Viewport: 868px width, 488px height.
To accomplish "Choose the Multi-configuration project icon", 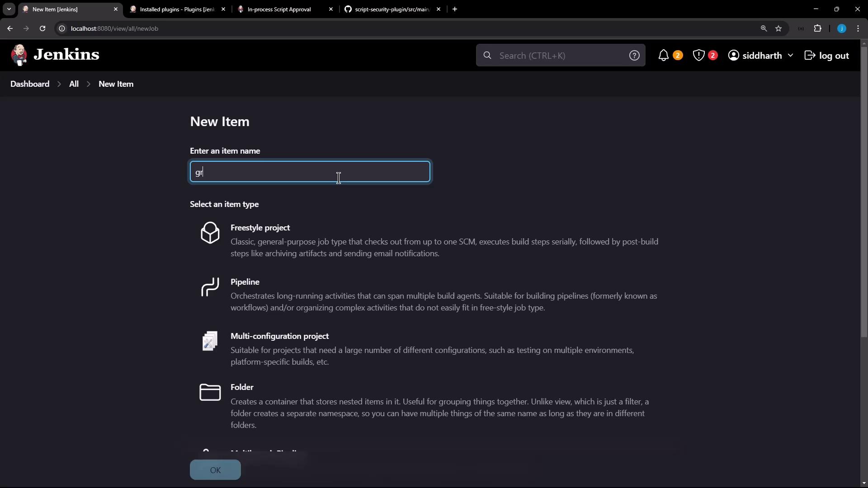I will (210, 341).
